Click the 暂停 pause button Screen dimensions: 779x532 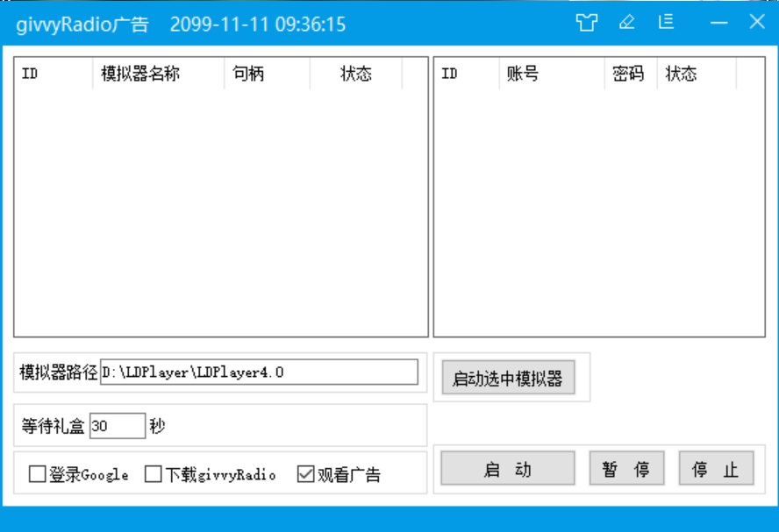(x=625, y=468)
